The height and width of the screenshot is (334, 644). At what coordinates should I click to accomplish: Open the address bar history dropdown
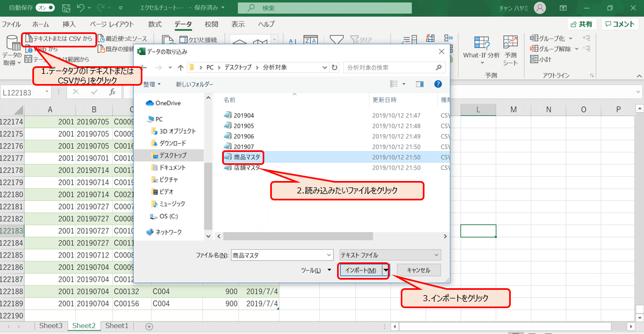(x=325, y=67)
